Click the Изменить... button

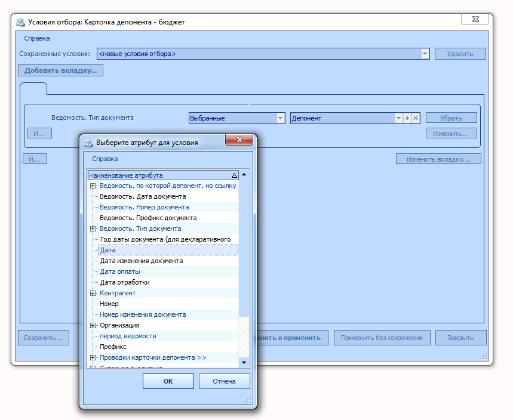tap(451, 134)
